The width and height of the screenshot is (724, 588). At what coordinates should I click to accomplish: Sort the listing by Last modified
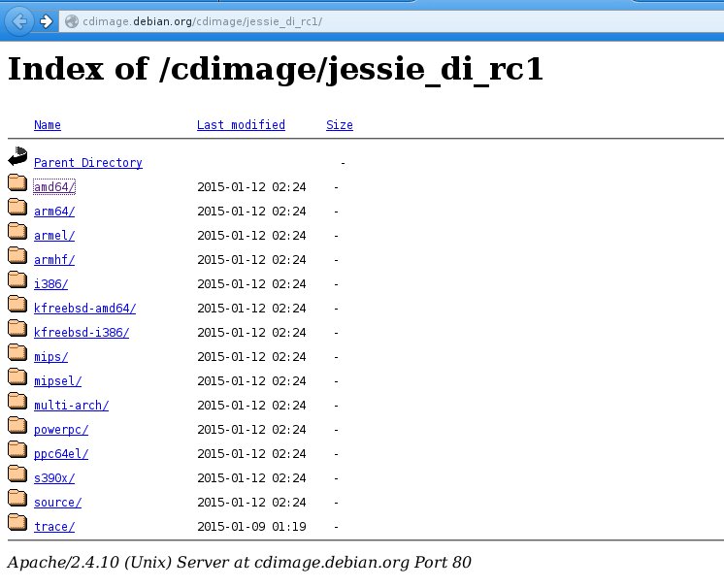(241, 125)
